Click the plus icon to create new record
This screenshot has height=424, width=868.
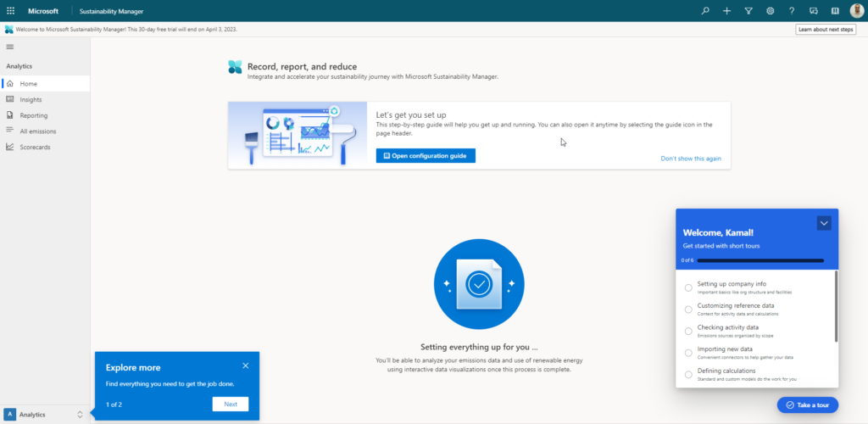click(x=726, y=10)
